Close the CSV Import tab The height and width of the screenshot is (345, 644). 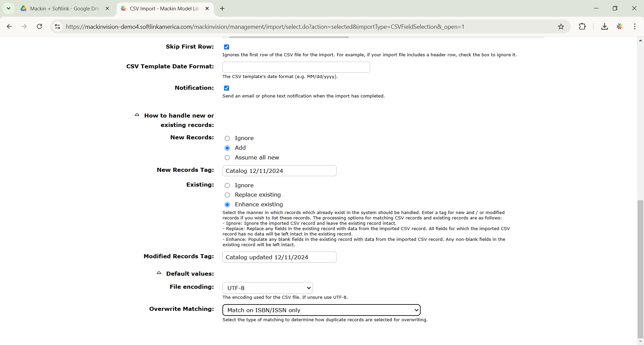207,8
